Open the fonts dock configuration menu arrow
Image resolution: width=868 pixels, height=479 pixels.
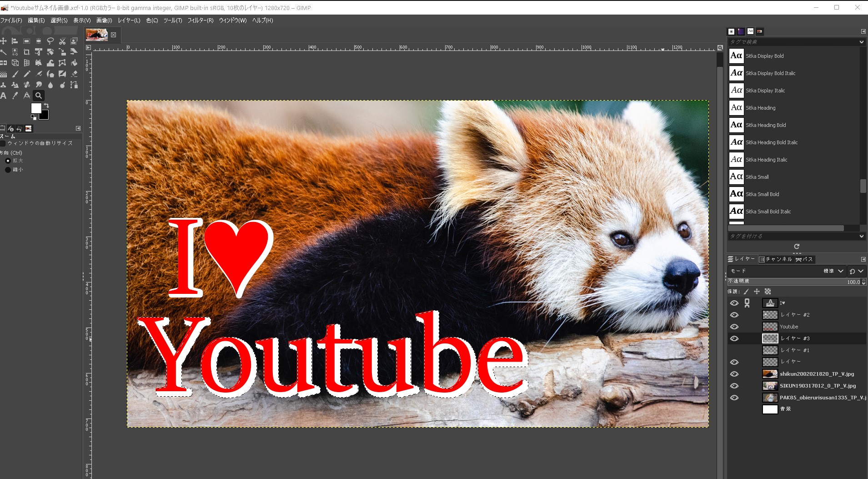[x=863, y=31]
